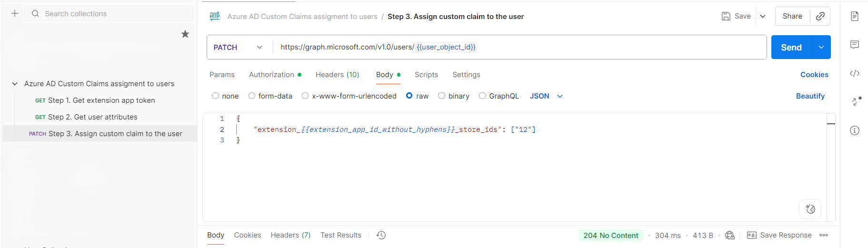This screenshot has height=248, width=868.
Task: Click the star icon in sidebar
Action: pyautogui.click(x=185, y=34)
